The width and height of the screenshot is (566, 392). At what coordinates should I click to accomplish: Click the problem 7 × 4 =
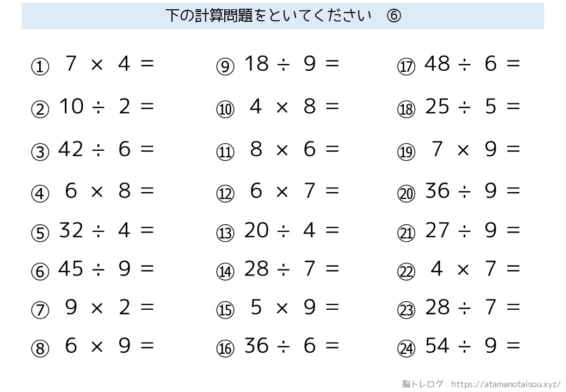pos(109,64)
